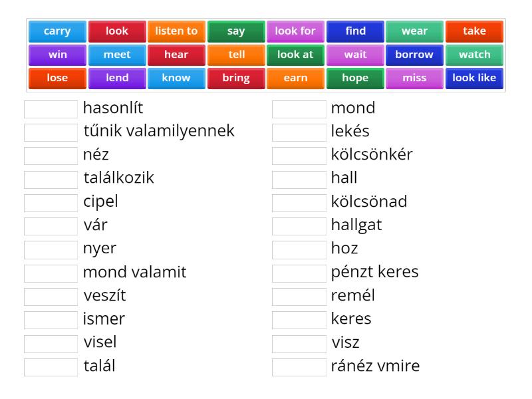Screen dimensions: 532x399
Task: Choose the 'look for' tile
Action: pos(295,31)
